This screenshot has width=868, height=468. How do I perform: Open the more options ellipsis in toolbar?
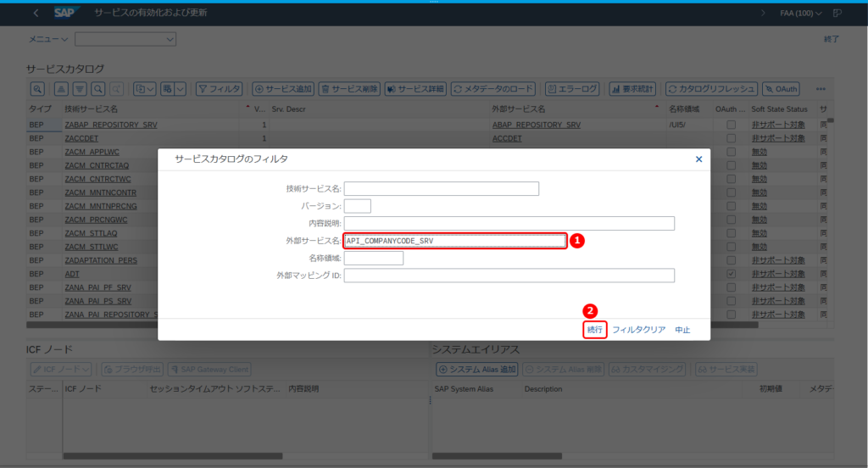(x=821, y=89)
